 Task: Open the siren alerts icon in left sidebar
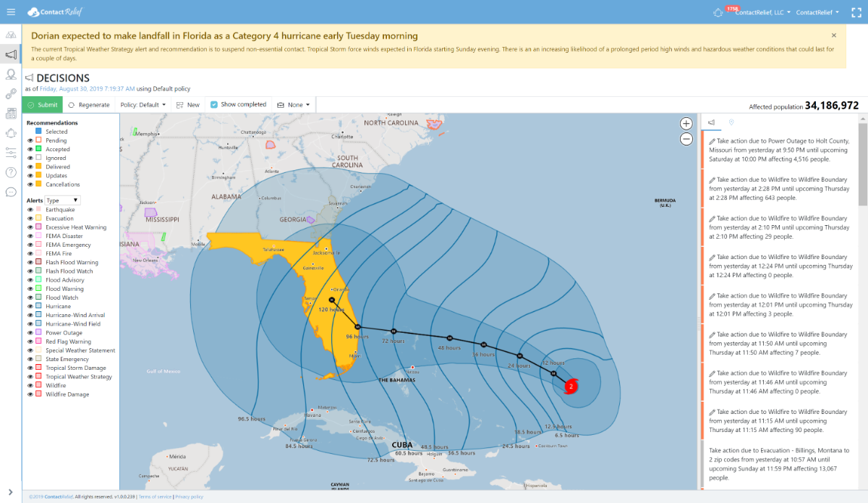11,132
